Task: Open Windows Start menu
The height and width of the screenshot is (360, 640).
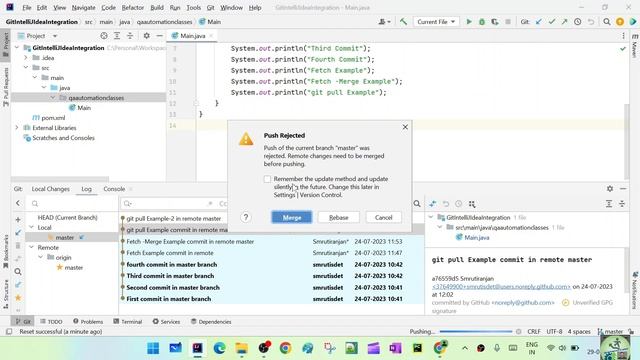Action: pyautogui.click(x=153, y=348)
